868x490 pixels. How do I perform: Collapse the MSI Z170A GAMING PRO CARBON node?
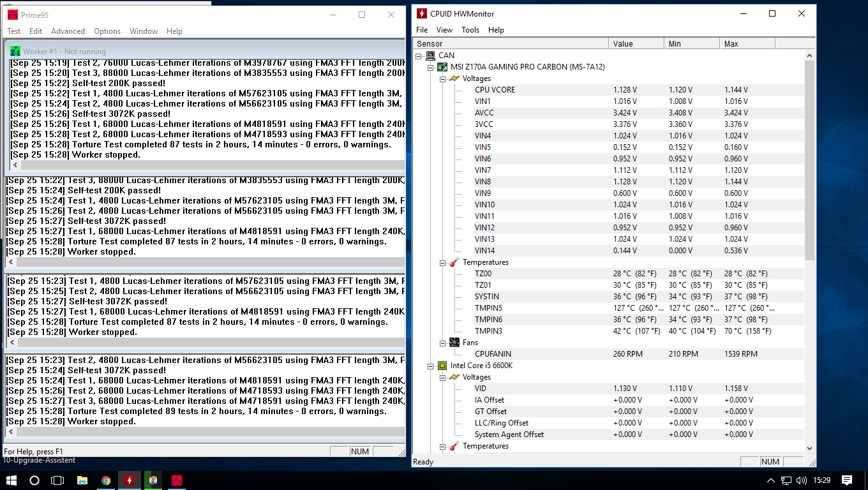[x=431, y=67]
